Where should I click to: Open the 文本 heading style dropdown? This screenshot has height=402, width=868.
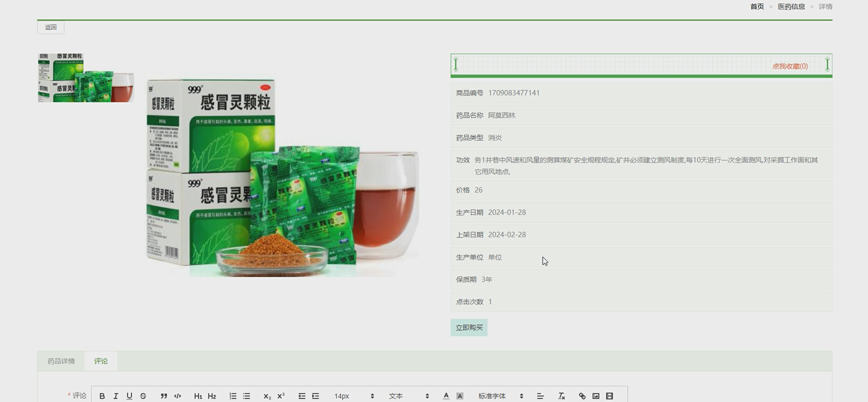pyautogui.click(x=409, y=396)
